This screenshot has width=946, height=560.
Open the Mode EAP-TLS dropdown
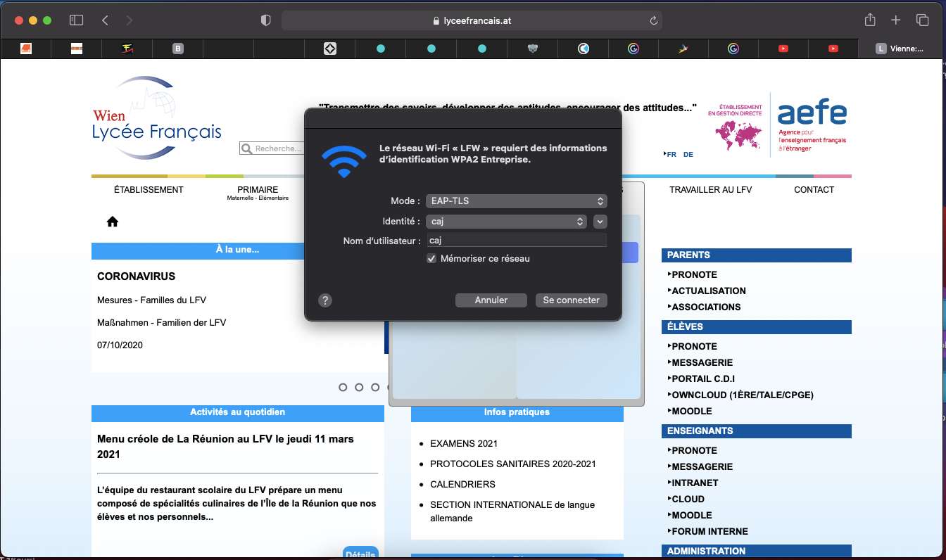tap(516, 201)
